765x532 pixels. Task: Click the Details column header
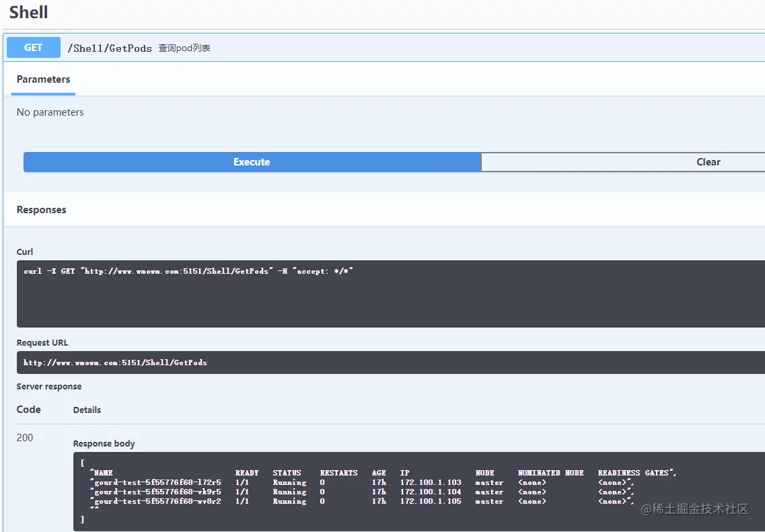[x=87, y=410]
